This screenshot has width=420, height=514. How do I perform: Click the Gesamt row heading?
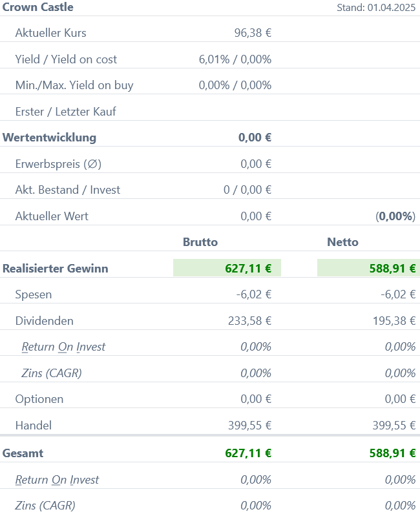23,453
